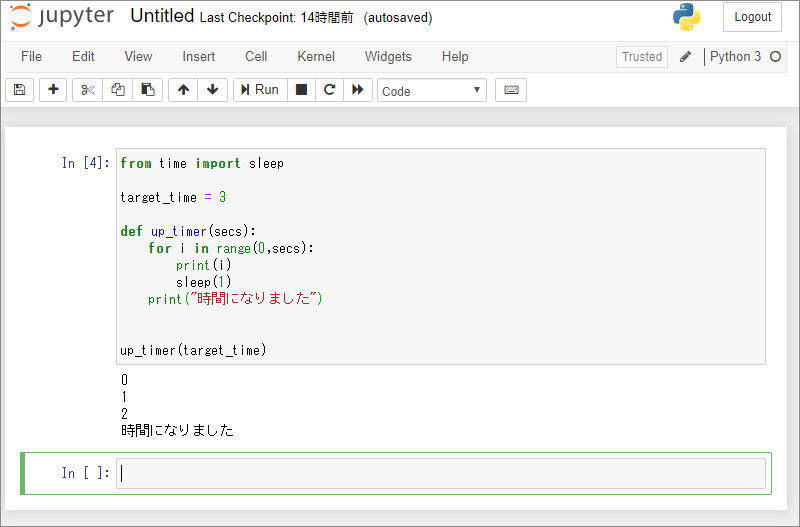The image size is (800, 527).
Task: Rename the notebook title Untitled
Action: click(162, 16)
